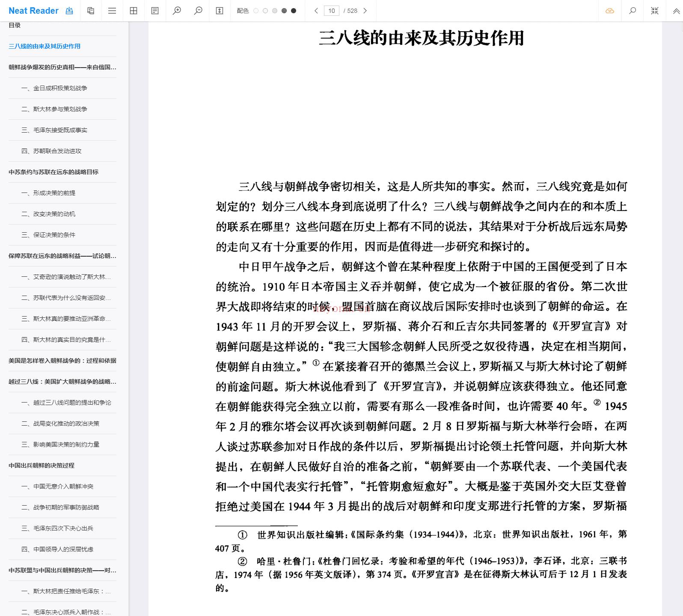Open chapter 越过三八线：美国扩大朝鲜战争的战略
This screenshot has width=683, height=616.
[62, 382]
